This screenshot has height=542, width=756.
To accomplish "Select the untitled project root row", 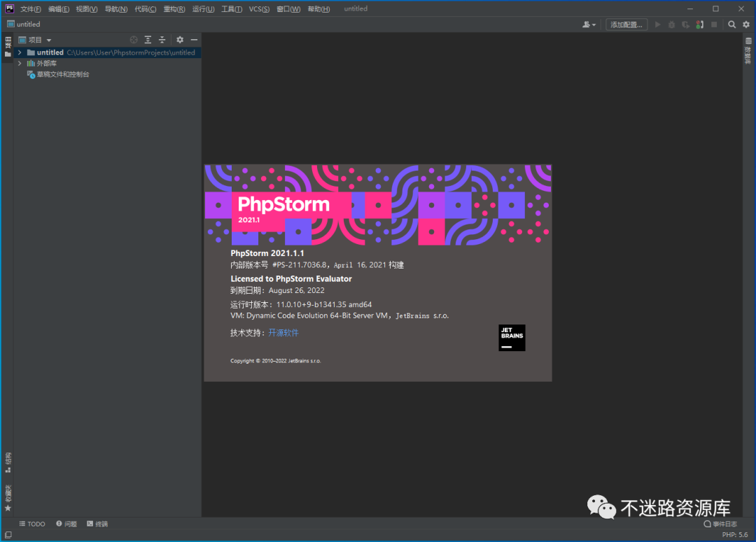I will 108,52.
